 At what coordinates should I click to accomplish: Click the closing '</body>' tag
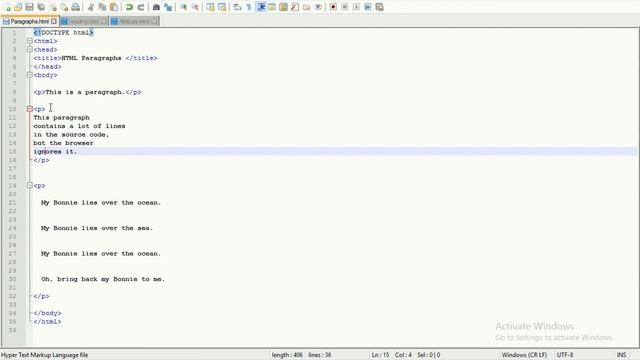click(47, 313)
